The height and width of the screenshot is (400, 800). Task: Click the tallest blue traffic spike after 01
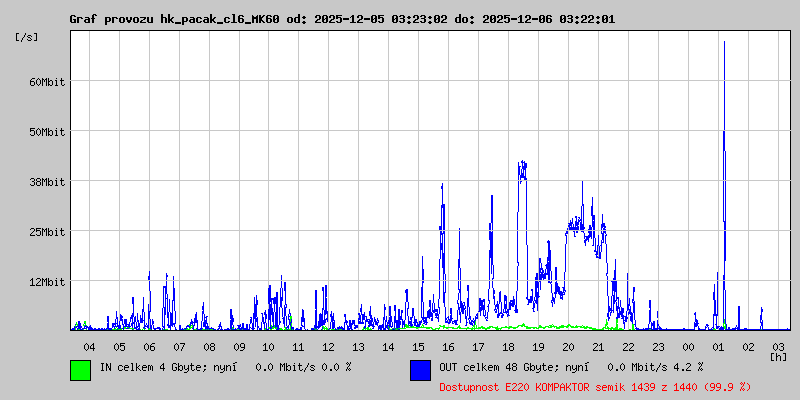coord(724,100)
